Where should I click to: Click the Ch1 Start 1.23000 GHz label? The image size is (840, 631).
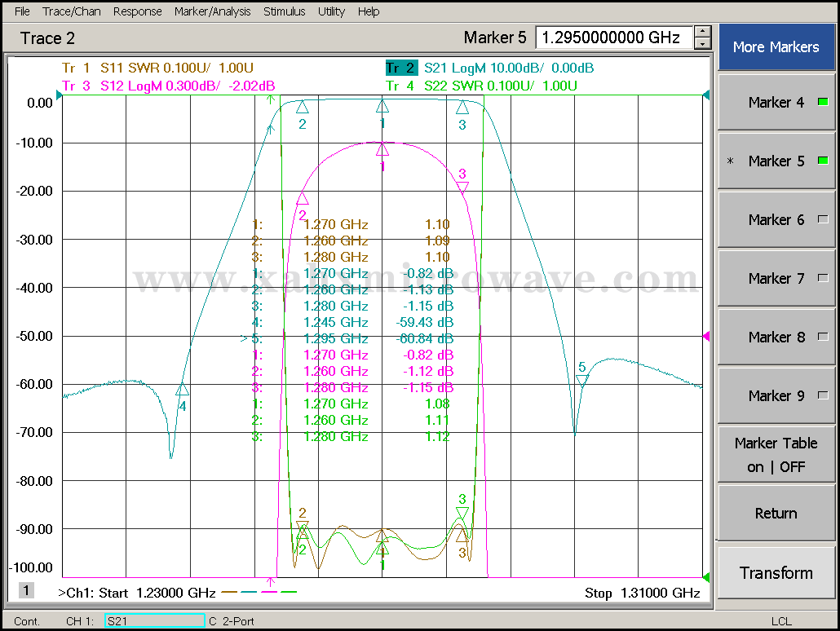(x=137, y=593)
